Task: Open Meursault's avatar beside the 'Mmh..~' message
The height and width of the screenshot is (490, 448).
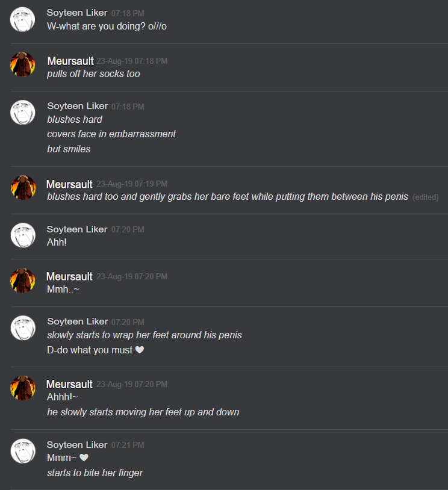Action: point(22,281)
